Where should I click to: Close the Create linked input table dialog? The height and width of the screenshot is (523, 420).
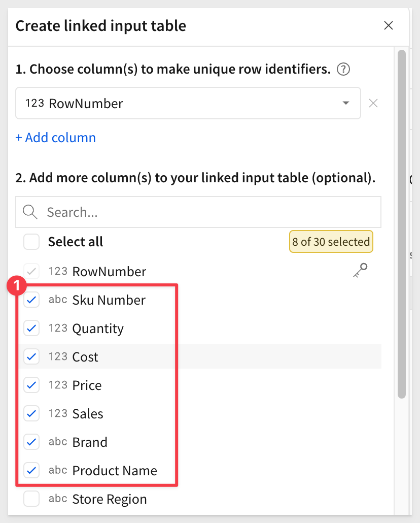(389, 26)
